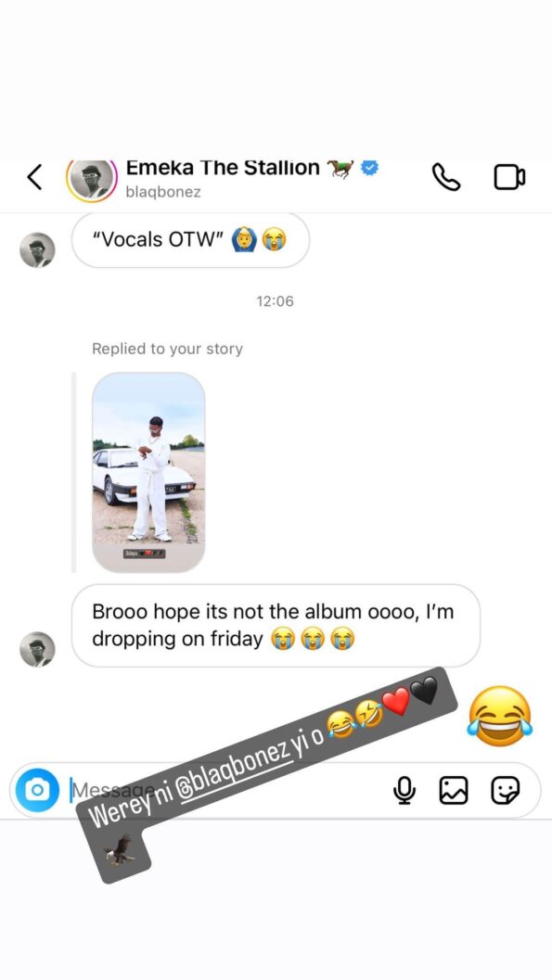Screen dimensions: 552x980
Task: Tap the blue verified badge
Action: tap(371, 168)
